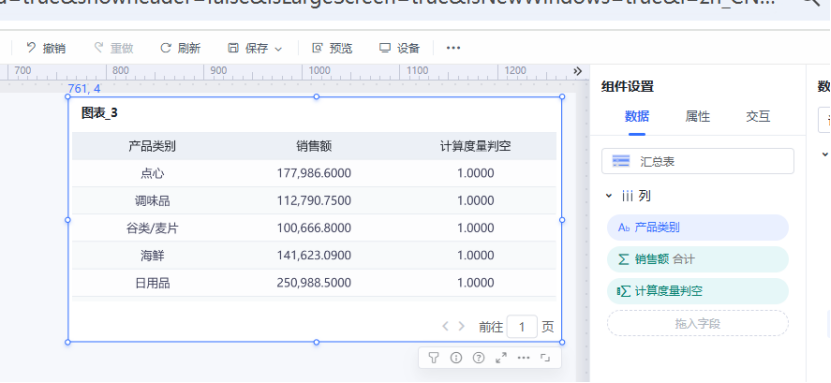The image size is (831, 383).
Task: Select the 销售额 合计 field pill
Action: (x=697, y=260)
